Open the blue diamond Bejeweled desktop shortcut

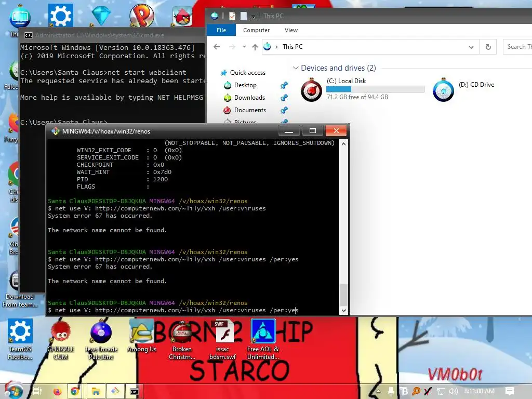click(101, 15)
